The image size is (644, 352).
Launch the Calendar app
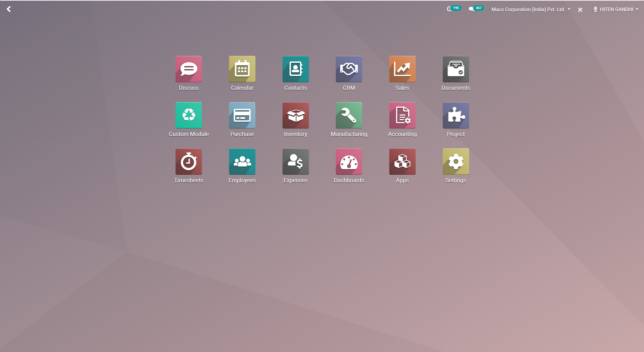coord(242,69)
